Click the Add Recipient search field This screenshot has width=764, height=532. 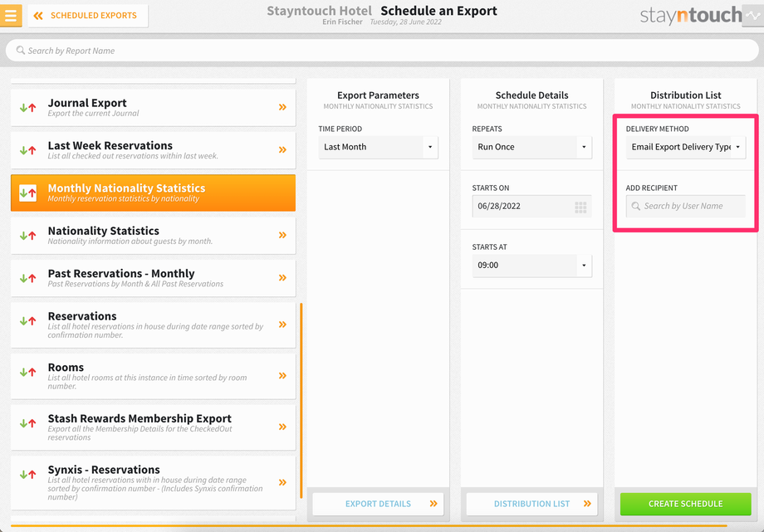click(686, 206)
